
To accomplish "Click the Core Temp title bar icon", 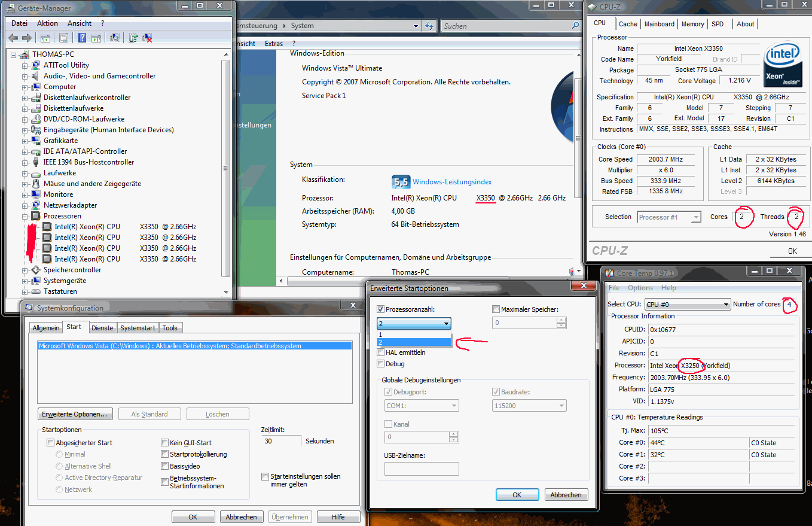I will 609,273.
